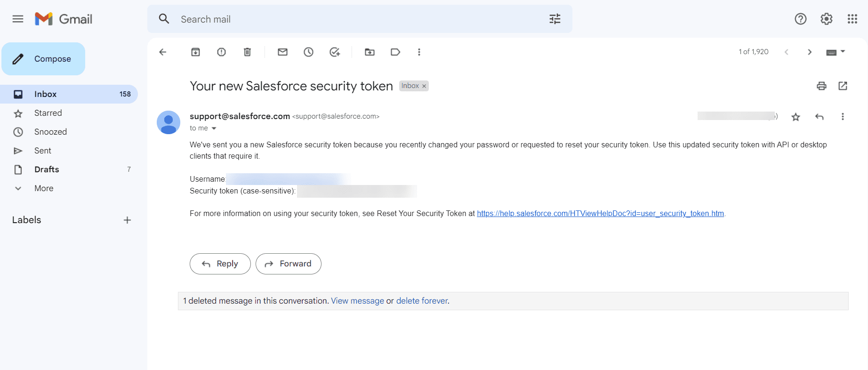Toggle the main menu hamburger

point(18,19)
